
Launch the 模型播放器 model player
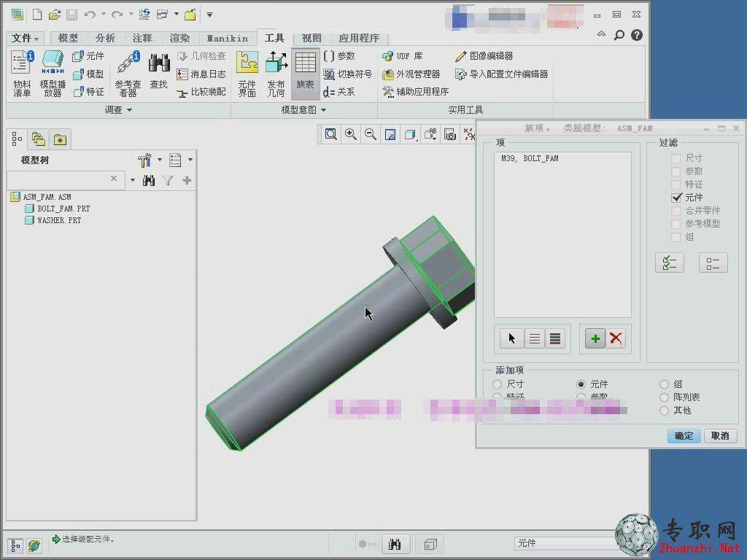pyautogui.click(x=53, y=74)
